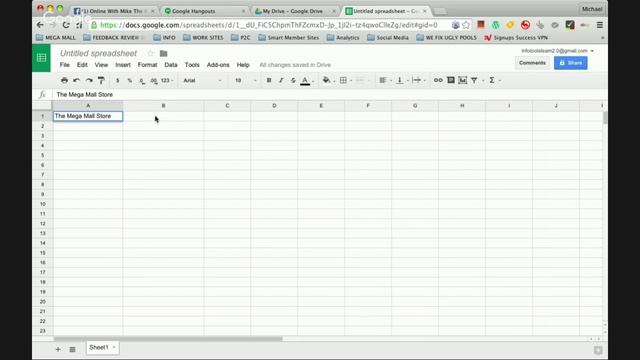Viewport: 640px width, 360px height.
Task: Open the Social Media bookmark folder
Action: click(388, 38)
